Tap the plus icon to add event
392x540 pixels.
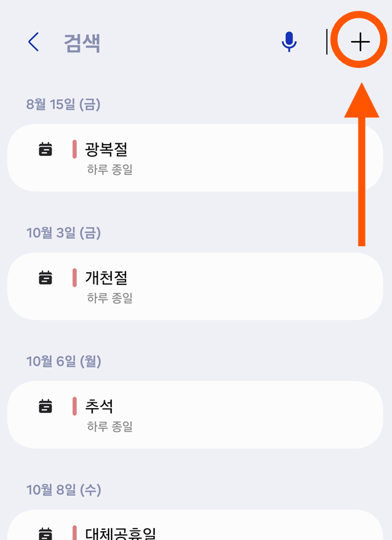click(359, 40)
